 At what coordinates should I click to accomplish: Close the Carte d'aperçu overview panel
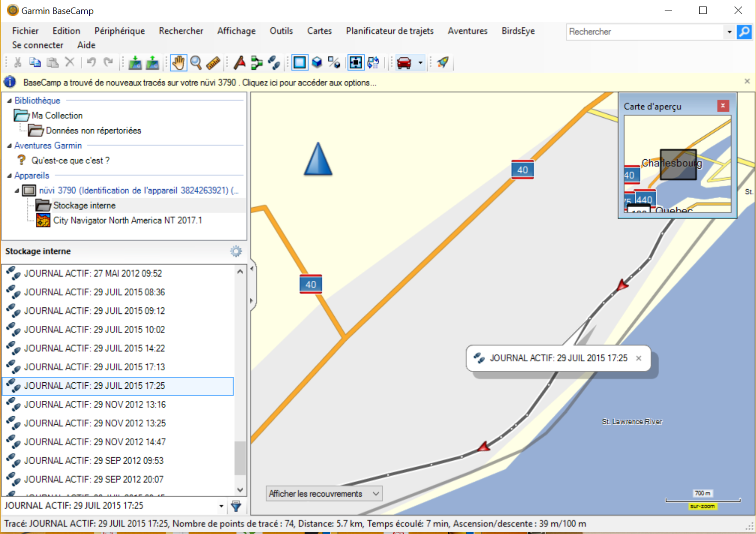723,106
